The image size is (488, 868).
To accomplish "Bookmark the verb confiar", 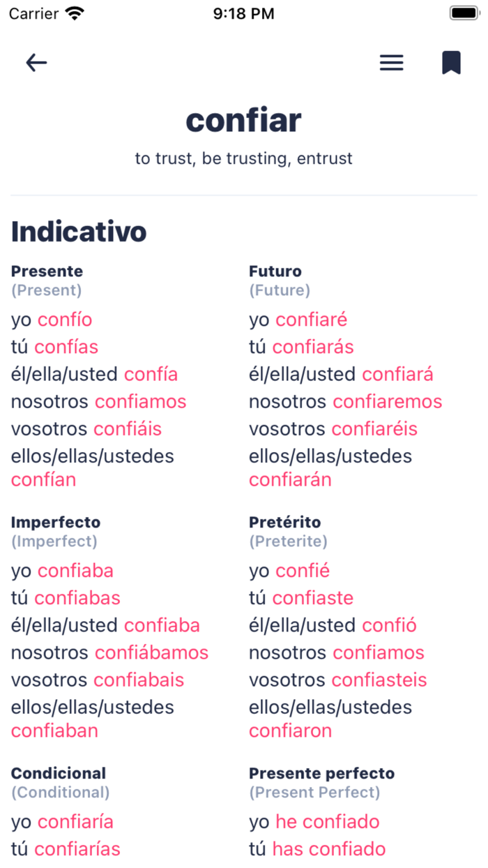I will click(452, 62).
